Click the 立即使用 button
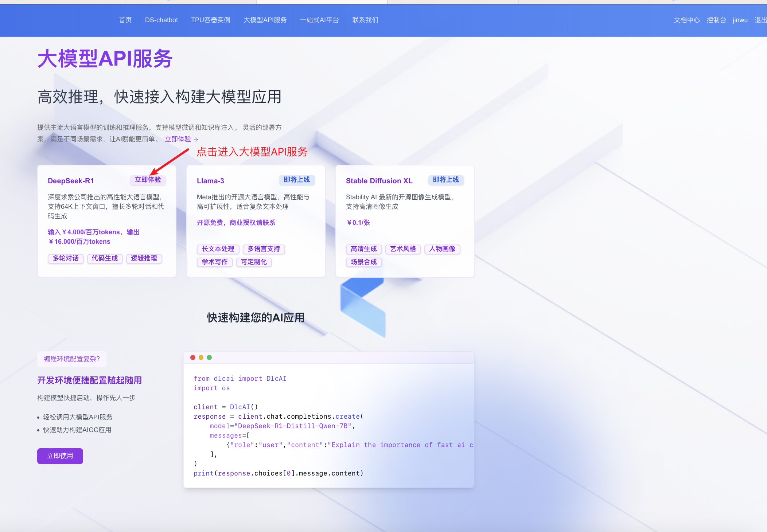This screenshot has width=767, height=532. pyautogui.click(x=60, y=456)
